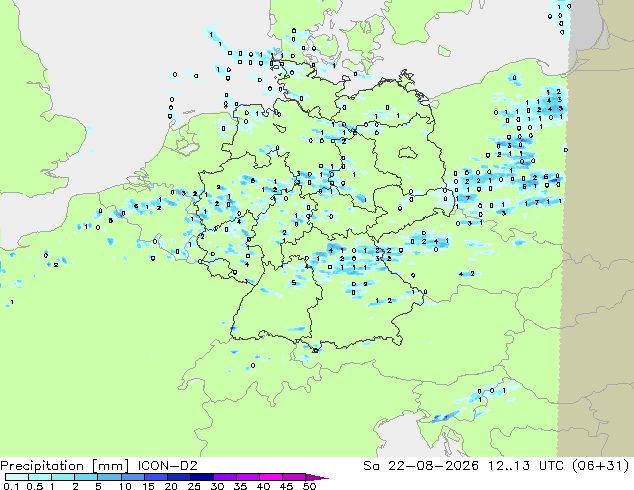This screenshot has height=490, width=634.
Task: Click the 'Precipitation [mm]' title text
Action: point(65,466)
